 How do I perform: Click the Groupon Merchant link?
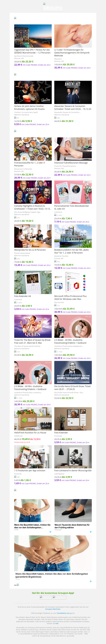[53, 609]
